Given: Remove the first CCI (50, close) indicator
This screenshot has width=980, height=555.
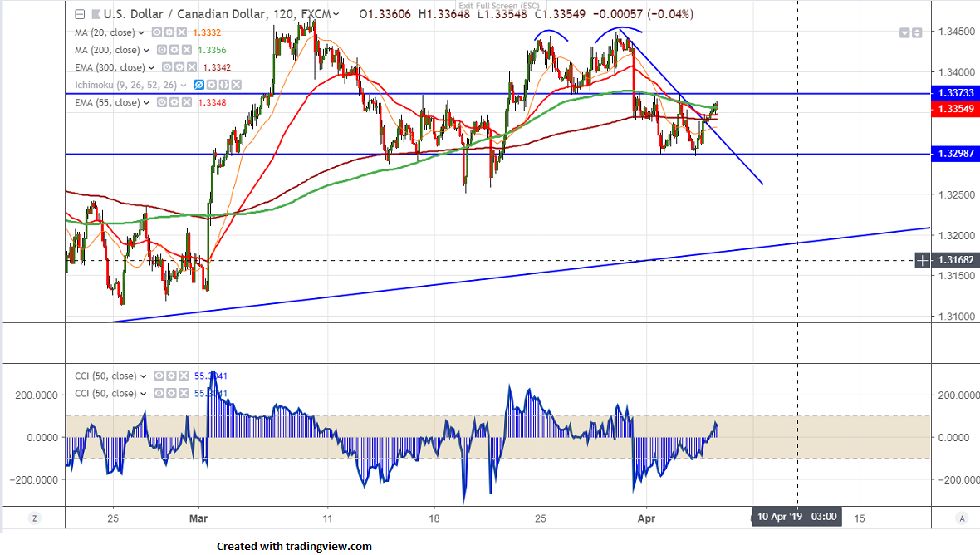Looking at the screenshot, I should (183, 376).
